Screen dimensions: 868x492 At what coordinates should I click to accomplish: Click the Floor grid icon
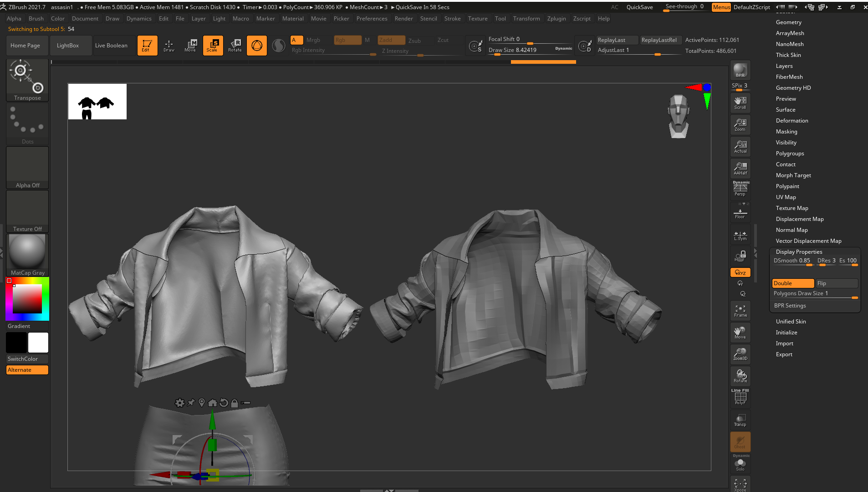[740, 213]
